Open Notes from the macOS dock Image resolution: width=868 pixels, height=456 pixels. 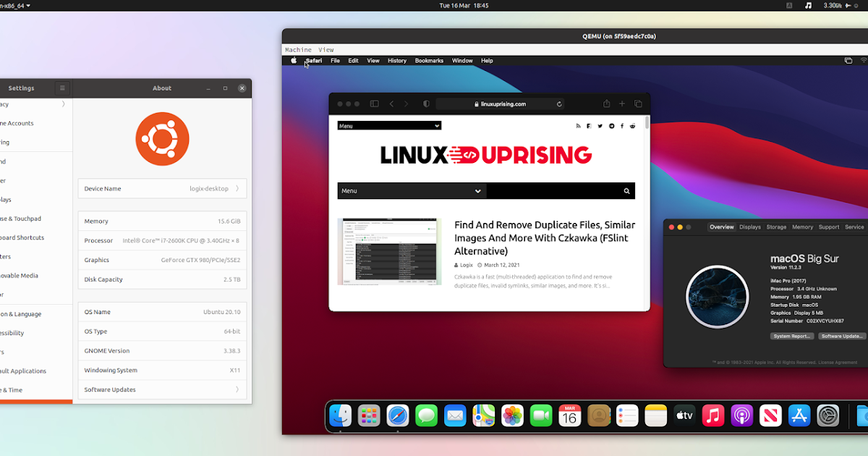click(x=655, y=415)
